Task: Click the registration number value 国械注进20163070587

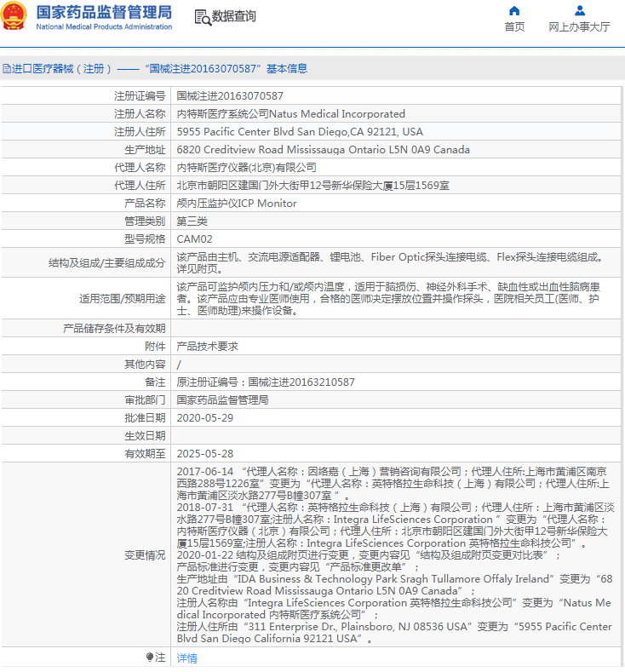Action: (x=230, y=96)
